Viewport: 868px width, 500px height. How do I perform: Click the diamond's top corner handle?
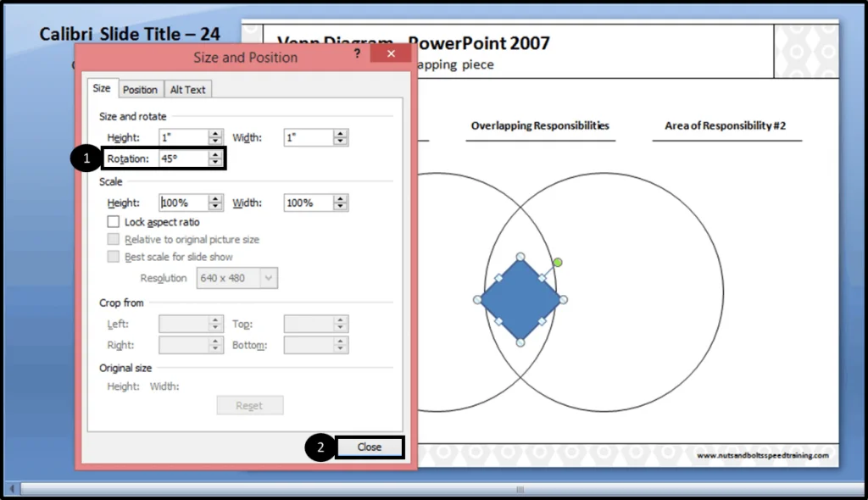click(520, 257)
